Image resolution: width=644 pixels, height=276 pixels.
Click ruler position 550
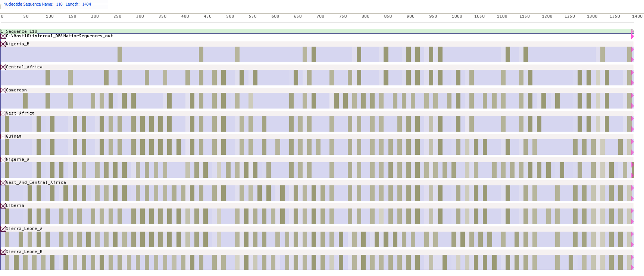click(253, 16)
